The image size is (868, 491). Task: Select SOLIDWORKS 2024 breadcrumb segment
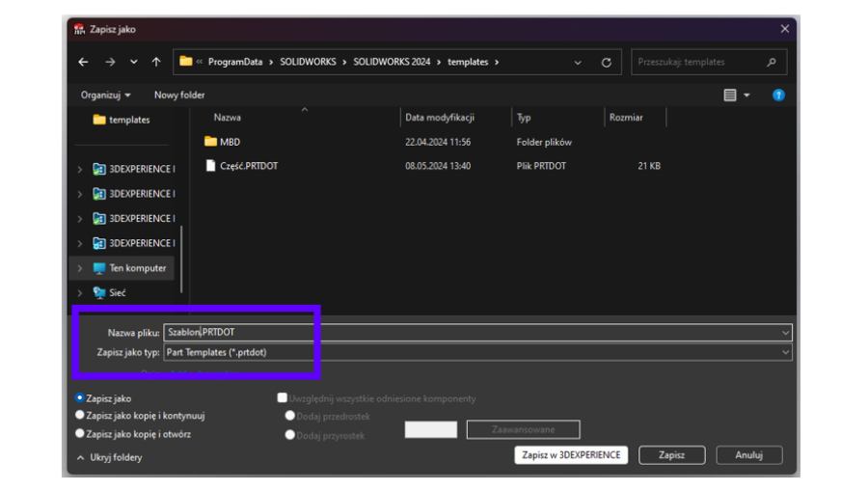(392, 62)
